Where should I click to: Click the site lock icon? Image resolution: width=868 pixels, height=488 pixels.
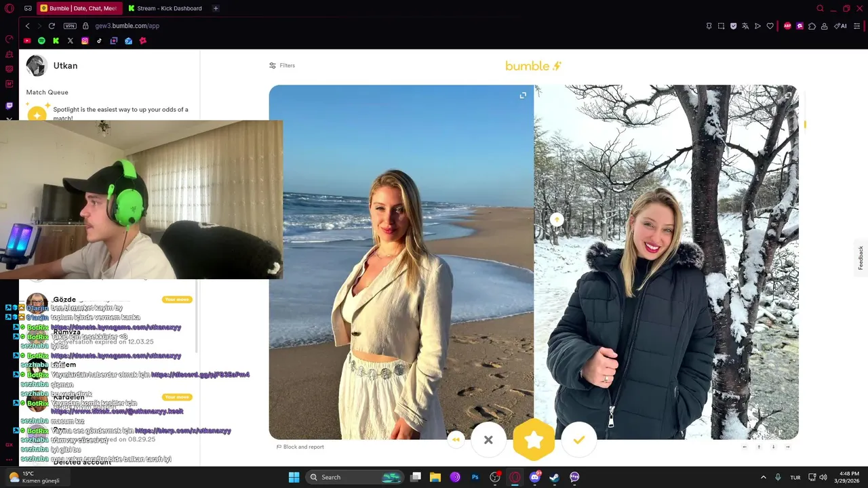coord(85,26)
